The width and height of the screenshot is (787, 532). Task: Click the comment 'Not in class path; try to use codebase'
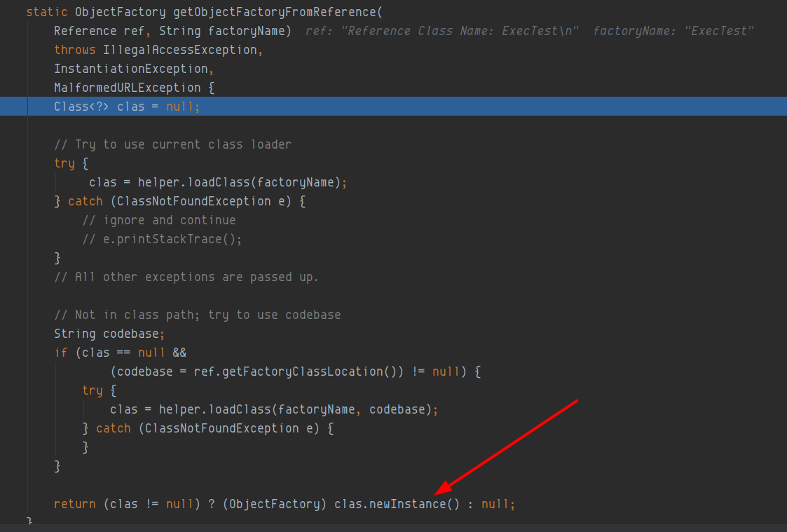197,315
